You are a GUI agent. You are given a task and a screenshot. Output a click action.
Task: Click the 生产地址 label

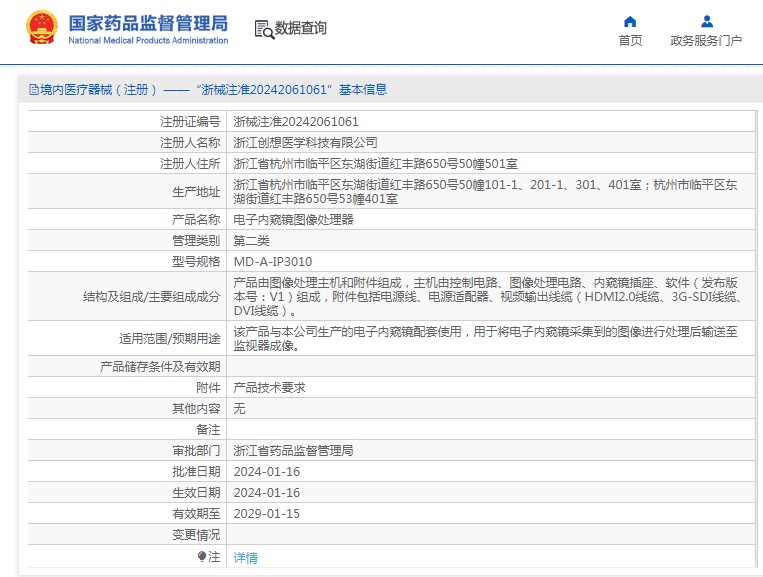(196, 192)
